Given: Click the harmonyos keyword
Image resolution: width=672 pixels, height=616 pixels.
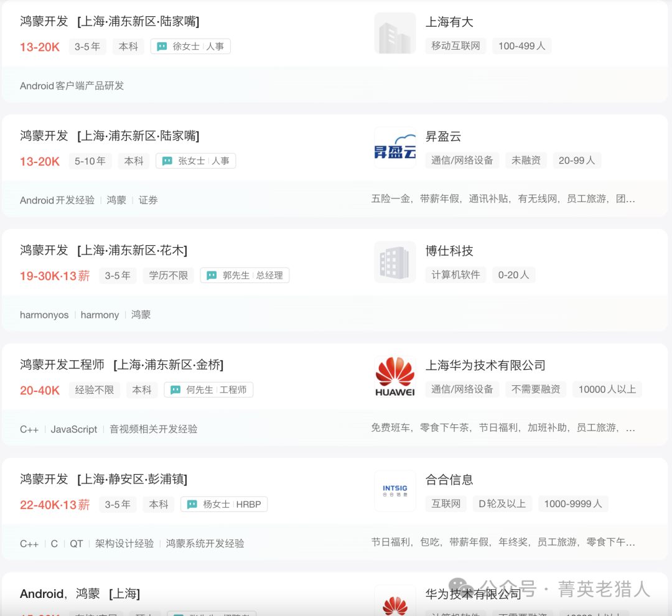Looking at the screenshot, I should (x=44, y=315).
